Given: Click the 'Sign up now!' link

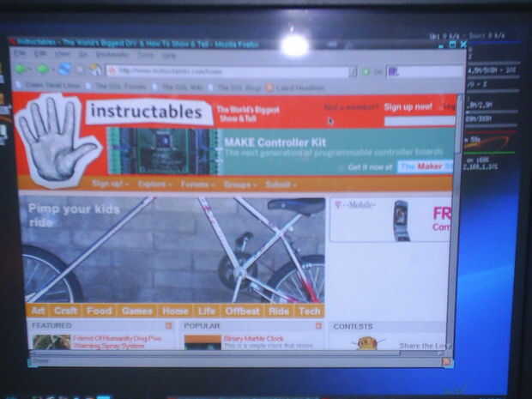Looking at the screenshot, I should coord(408,107).
